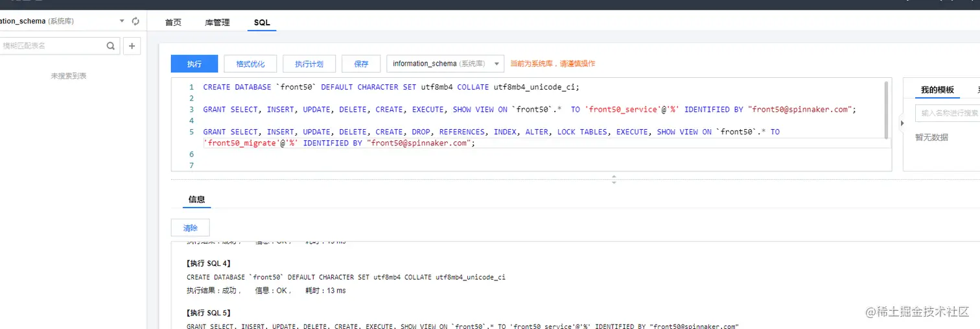Click the 【执行 SQL 4】 result heading
Image resolution: width=980 pixels, height=329 pixels.
209,263
